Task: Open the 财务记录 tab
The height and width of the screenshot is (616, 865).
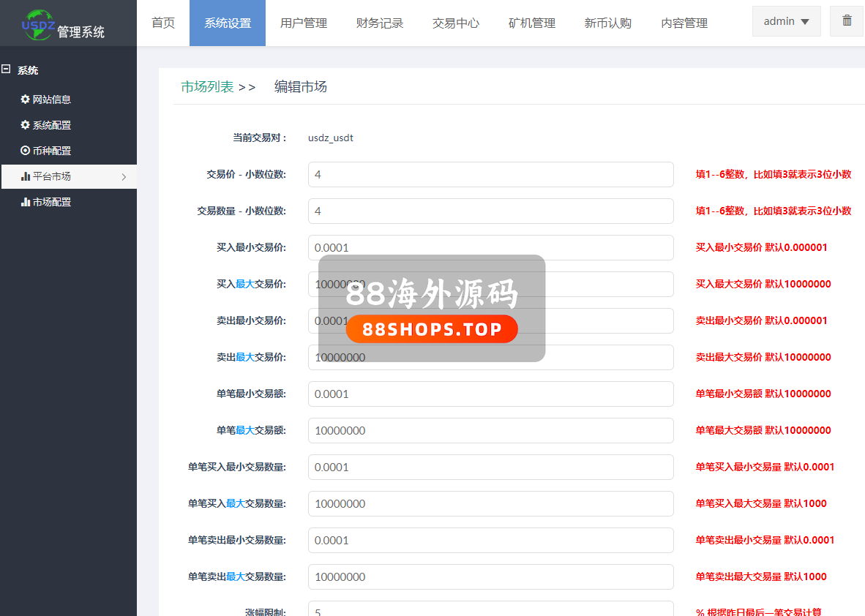Action: [379, 23]
